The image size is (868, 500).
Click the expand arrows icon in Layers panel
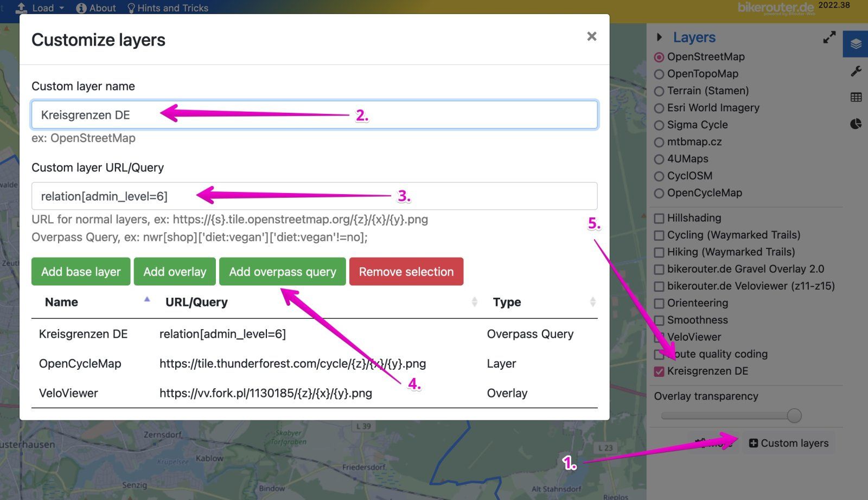click(829, 37)
